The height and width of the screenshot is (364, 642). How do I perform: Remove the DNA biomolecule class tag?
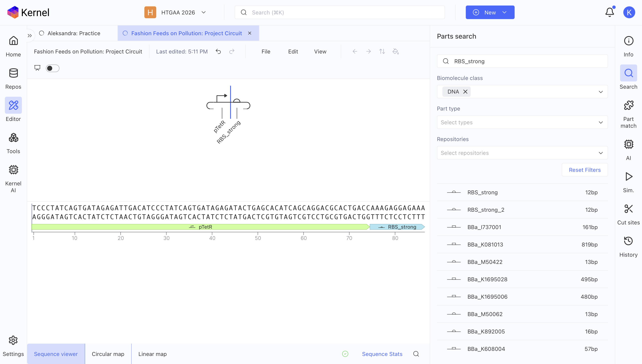(x=465, y=91)
